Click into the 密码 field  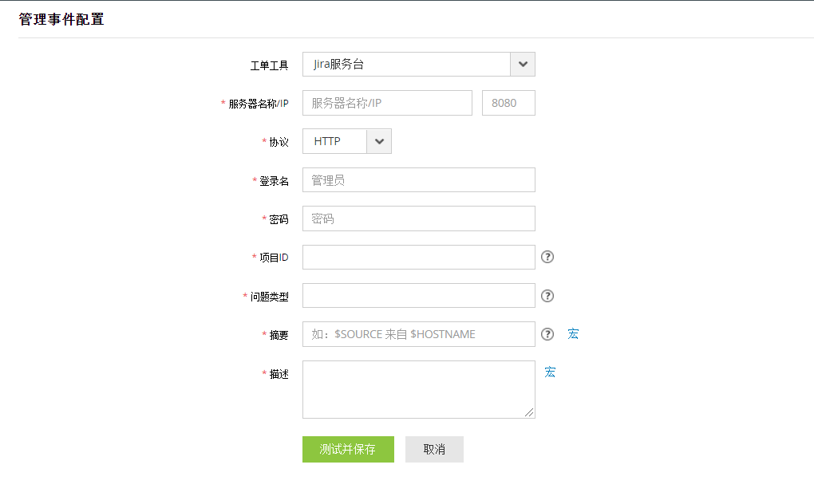pyautogui.click(x=418, y=219)
